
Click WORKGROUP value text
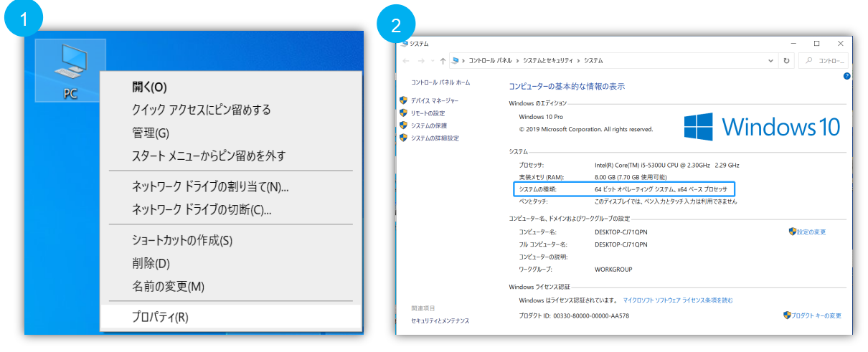[614, 269]
